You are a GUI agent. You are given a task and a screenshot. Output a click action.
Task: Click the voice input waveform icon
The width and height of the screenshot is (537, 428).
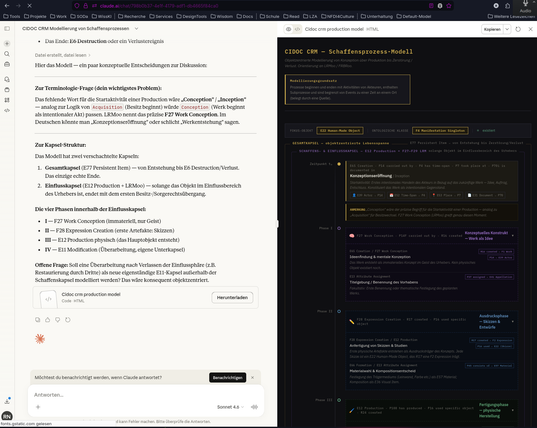[254, 407]
